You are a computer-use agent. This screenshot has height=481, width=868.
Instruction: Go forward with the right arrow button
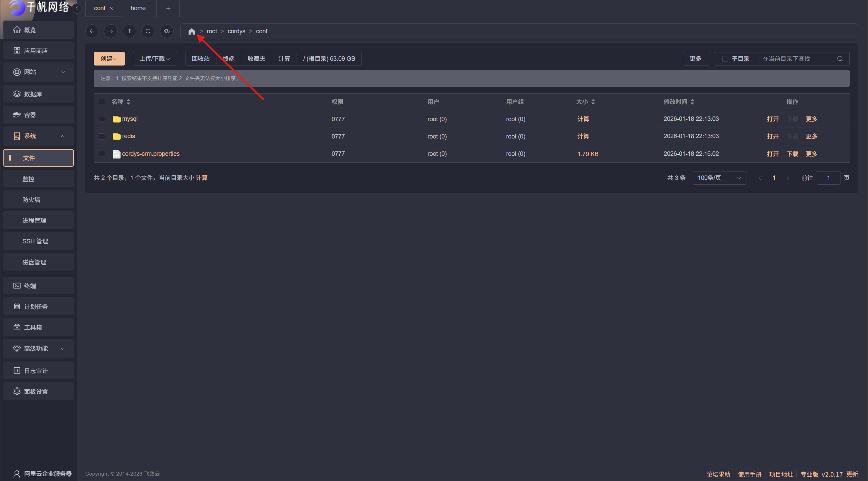tap(111, 31)
